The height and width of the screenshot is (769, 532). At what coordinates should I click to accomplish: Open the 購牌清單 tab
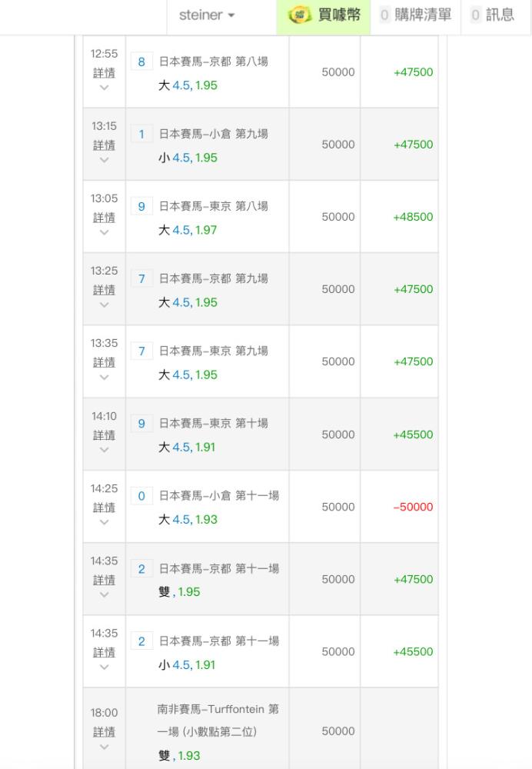(416, 15)
